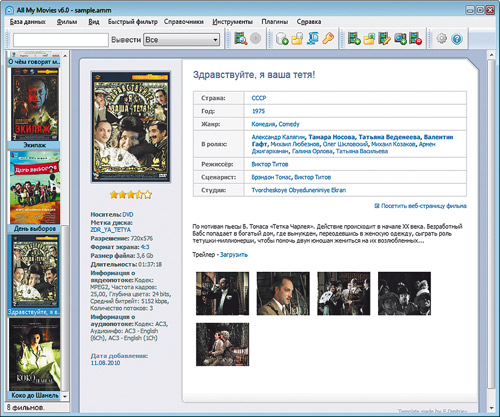The height and width of the screenshot is (417, 500).
Task: Click the country link 'СССР'
Action: pos(259,98)
